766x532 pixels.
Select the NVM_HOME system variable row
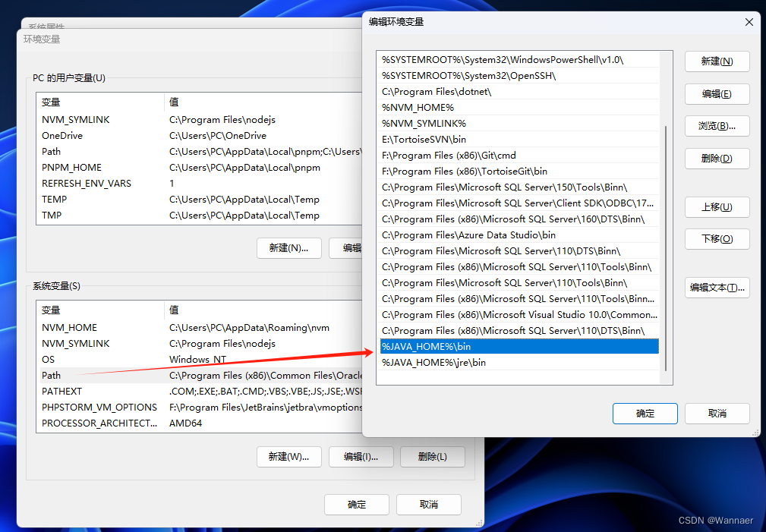(200, 328)
